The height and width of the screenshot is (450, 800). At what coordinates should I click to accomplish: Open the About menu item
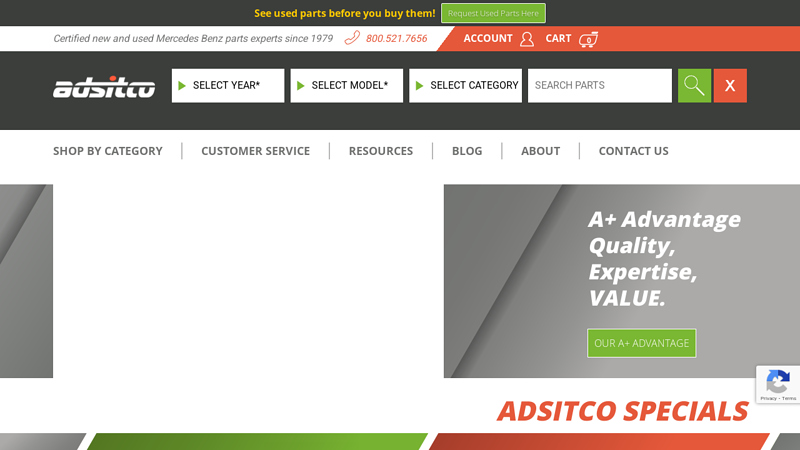pyautogui.click(x=540, y=151)
